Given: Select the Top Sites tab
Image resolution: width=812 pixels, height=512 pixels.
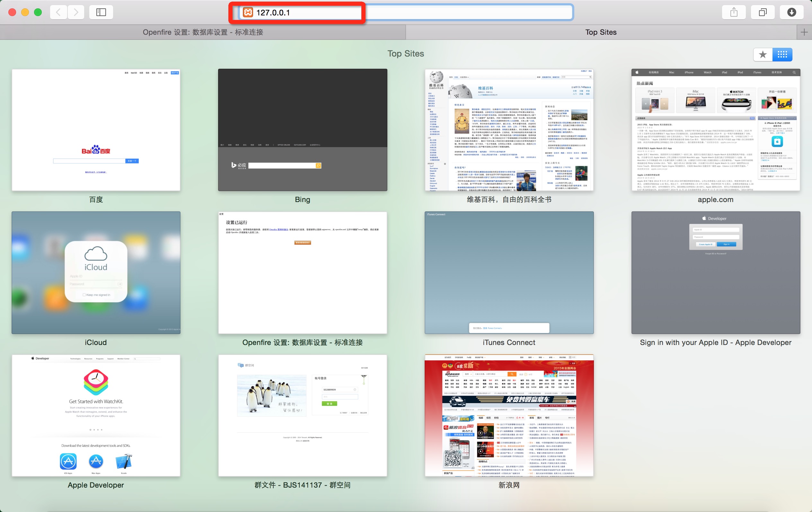Looking at the screenshot, I should 601,32.
